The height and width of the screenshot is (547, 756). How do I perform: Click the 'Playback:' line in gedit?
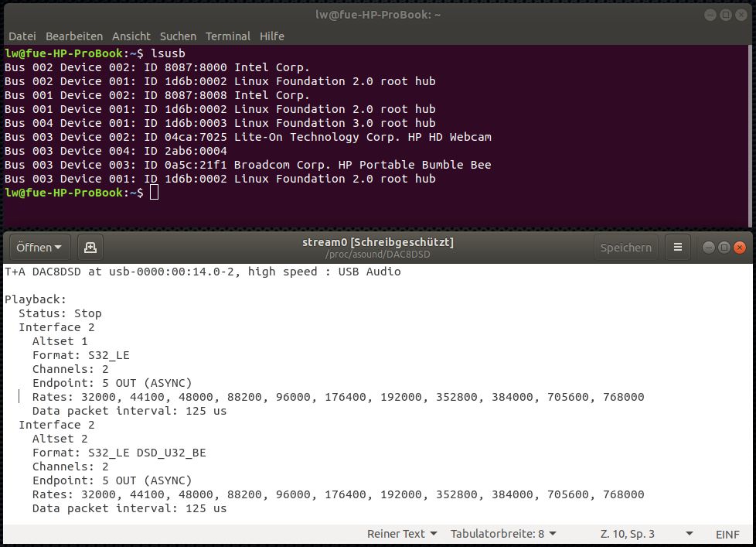pos(36,299)
